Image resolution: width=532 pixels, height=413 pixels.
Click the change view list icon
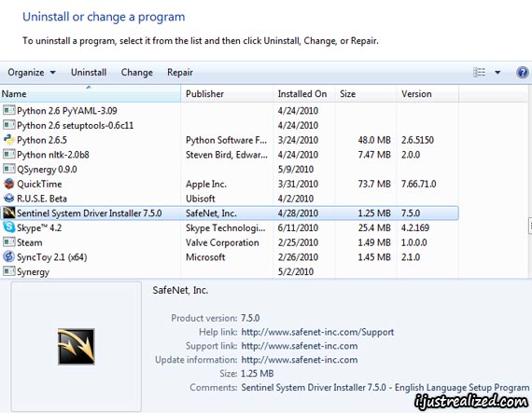[479, 72]
